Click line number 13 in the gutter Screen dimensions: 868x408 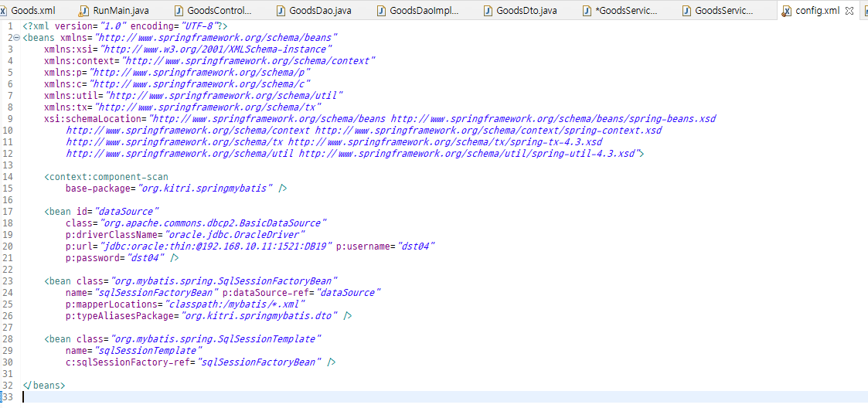point(8,165)
